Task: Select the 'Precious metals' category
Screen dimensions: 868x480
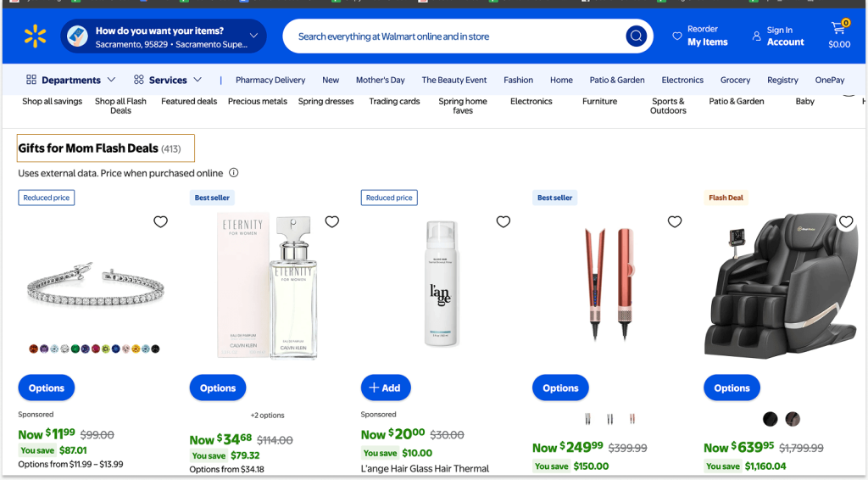Action: click(258, 101)
